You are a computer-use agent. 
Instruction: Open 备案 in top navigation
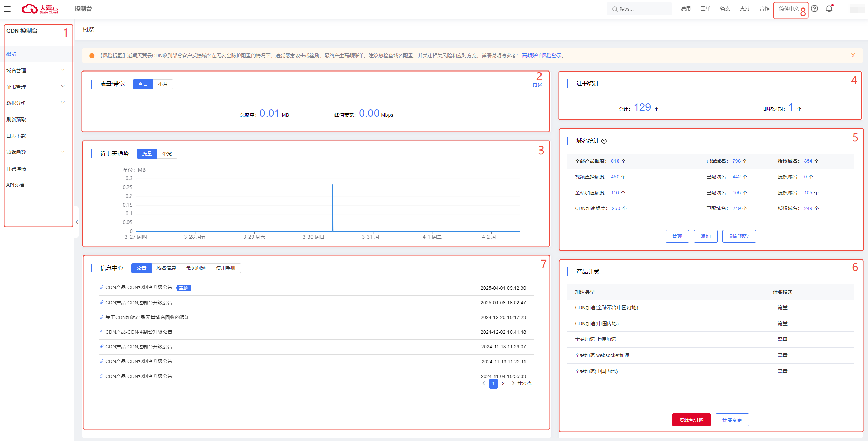725,9
